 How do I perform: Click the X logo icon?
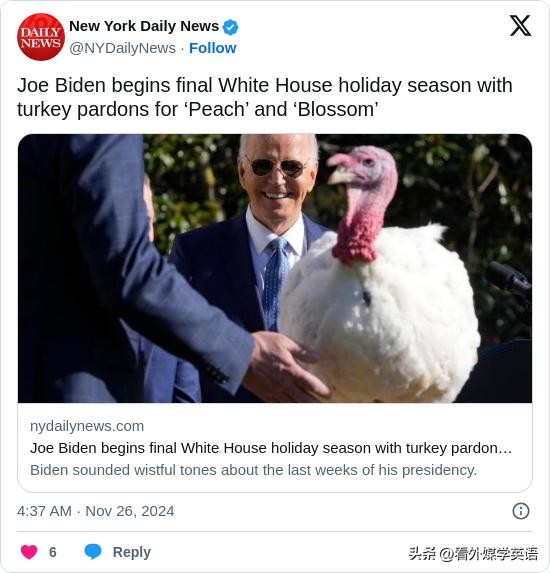point(520,26)
